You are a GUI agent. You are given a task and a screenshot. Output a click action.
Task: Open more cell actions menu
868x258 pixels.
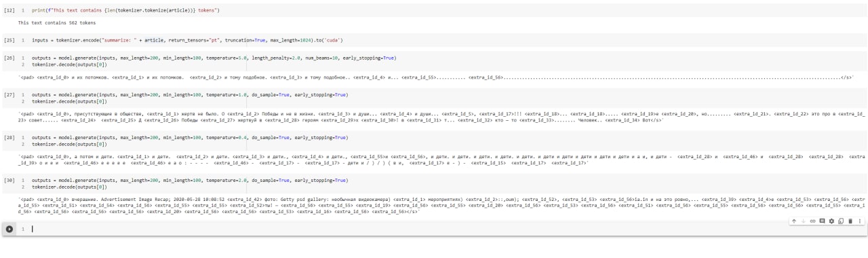click(860, 221)
